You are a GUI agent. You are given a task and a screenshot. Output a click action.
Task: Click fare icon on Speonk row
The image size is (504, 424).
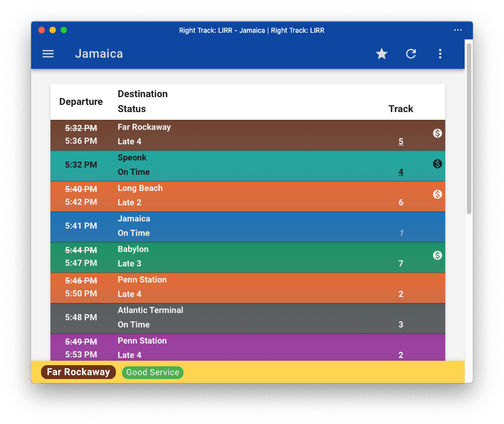tap(437, 164)
